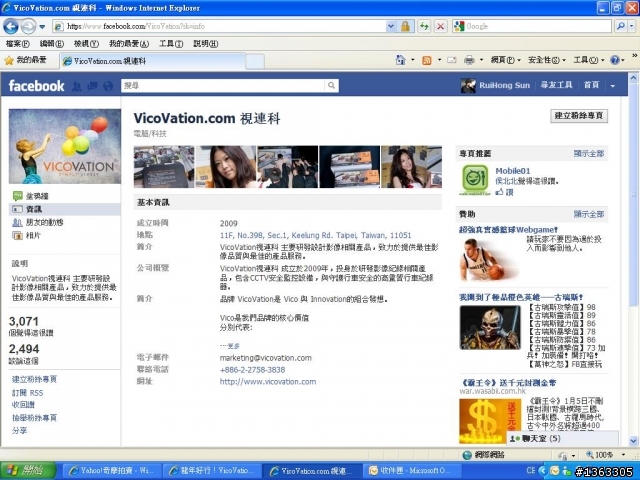Open the 說明(H) menu
Image resolution: width=640 pixels, height=480 pixels.
205,44
